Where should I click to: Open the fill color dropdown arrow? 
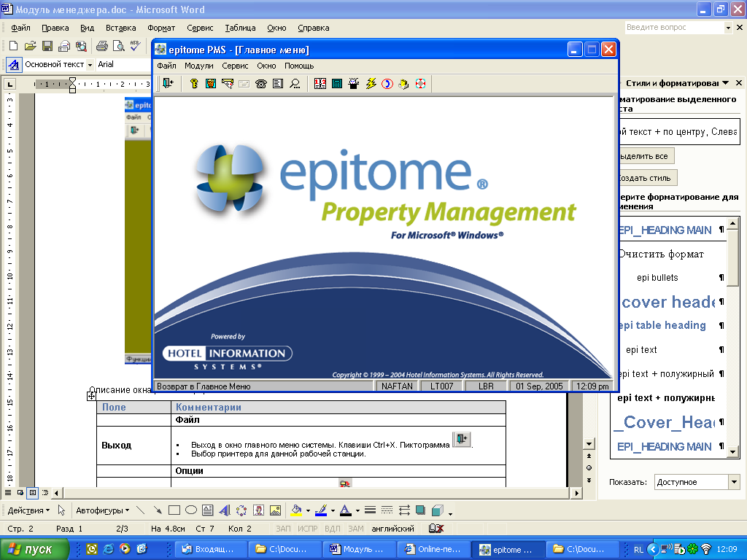[309, 511]
